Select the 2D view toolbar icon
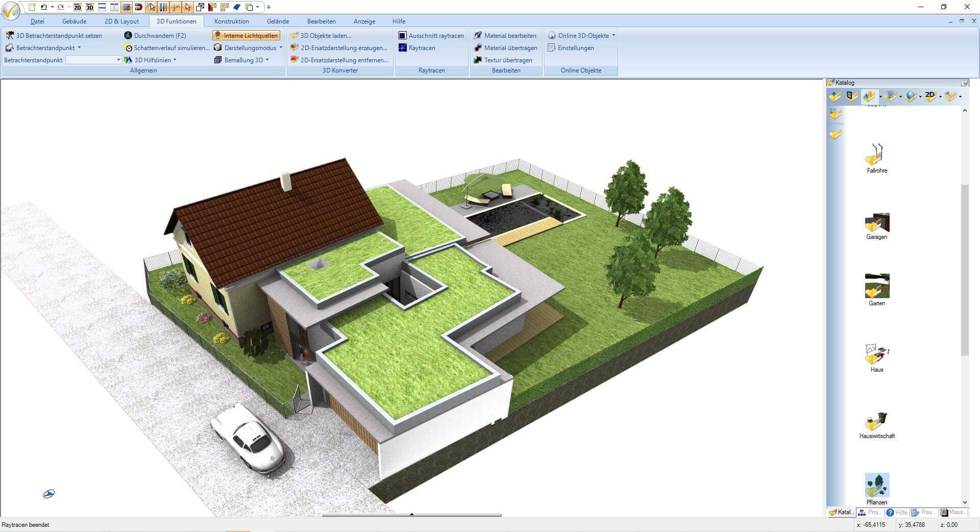980x532 pixels. coord(77,8)
